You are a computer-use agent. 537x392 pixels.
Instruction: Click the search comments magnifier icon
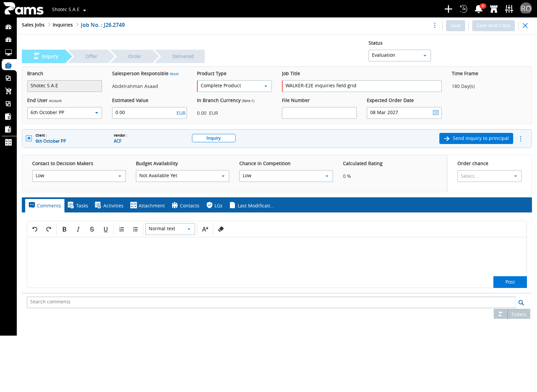click(521, 303)
